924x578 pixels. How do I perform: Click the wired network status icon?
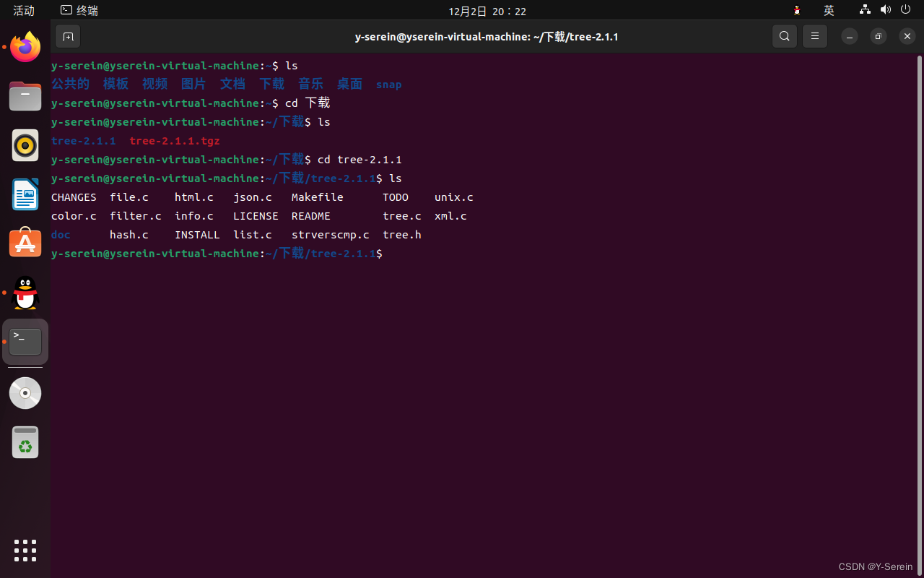(864, 10)
